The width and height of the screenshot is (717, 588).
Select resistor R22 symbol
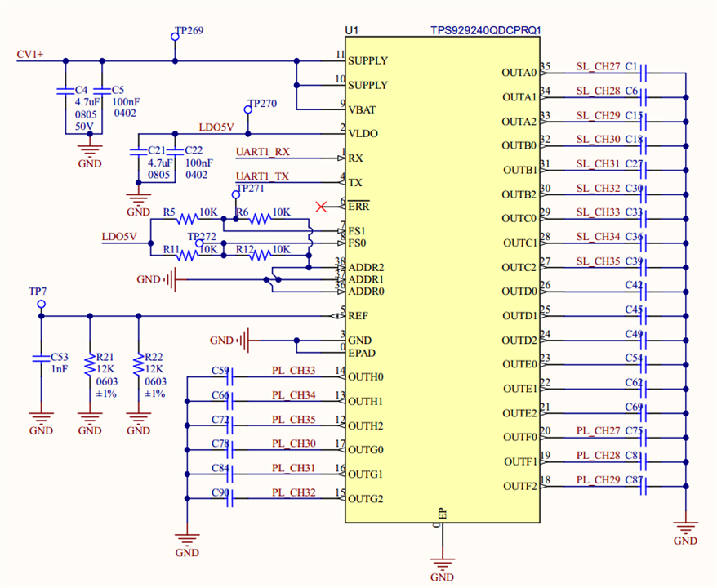point(139,366)
